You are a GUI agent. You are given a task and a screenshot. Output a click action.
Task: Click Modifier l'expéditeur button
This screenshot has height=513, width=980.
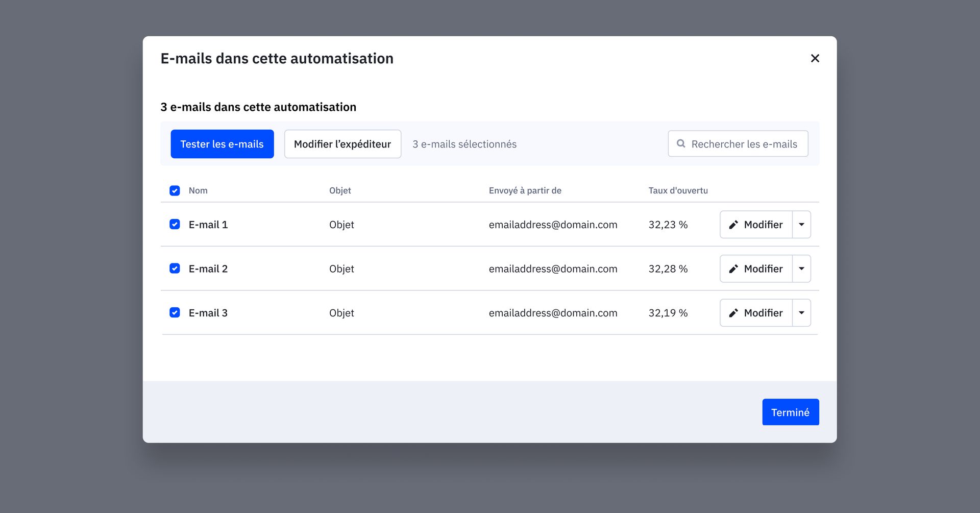[x=342, y=144]
